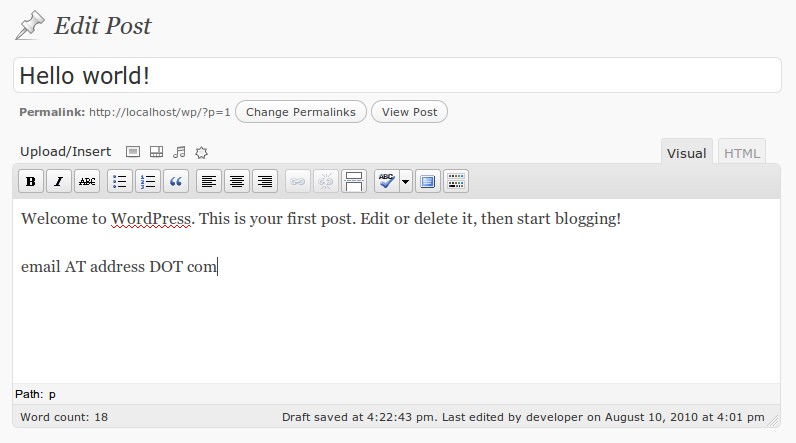Open the spellchecker language dropdown arrow
This screenshot has width=796, height=443.
click(x=406, y=181)
